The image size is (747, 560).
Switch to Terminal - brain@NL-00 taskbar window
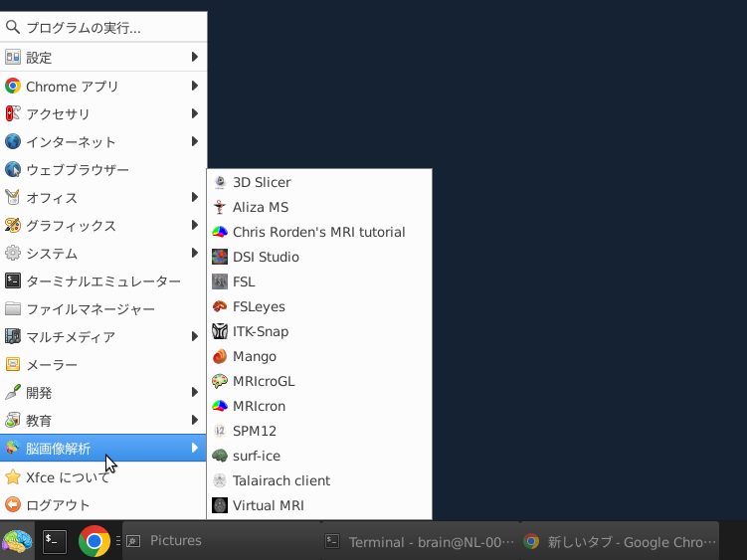click(421, 541)
